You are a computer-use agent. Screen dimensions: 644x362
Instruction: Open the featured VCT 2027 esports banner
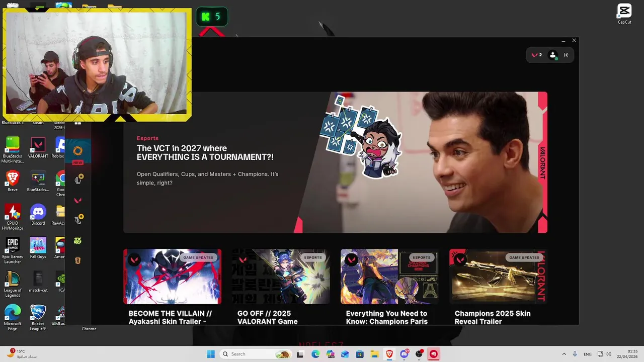[x=335, y=162]
